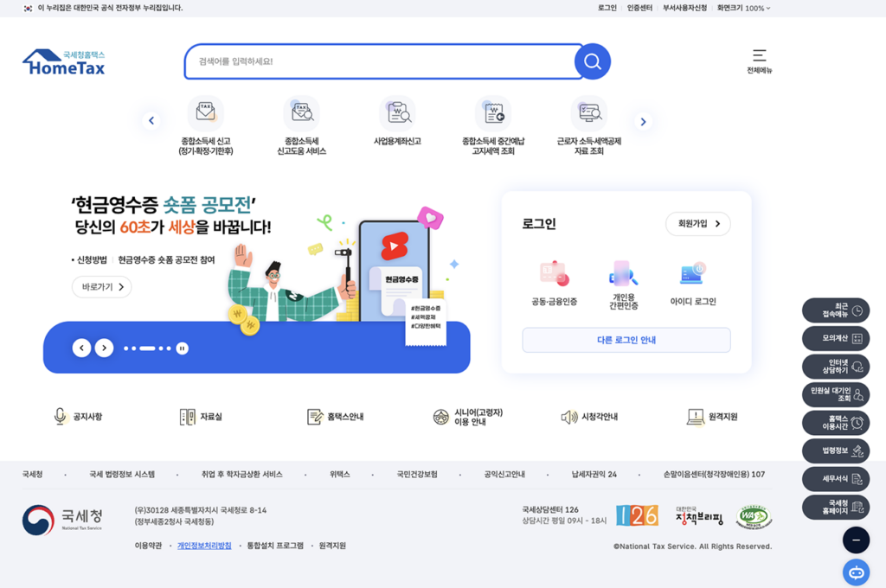Open 시니어(고령자) 이용 안내

(468, 417)
